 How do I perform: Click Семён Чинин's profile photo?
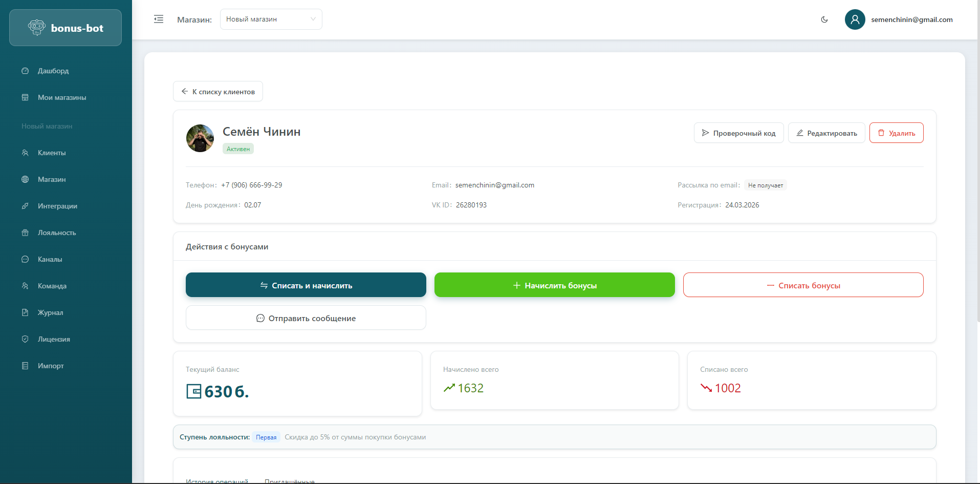(200, 138)
